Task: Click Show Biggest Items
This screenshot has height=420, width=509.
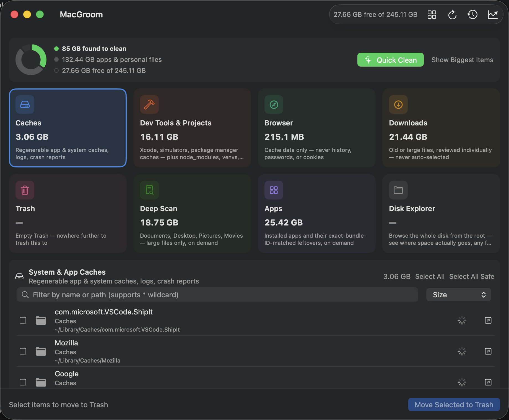Action: click(462, 60)
